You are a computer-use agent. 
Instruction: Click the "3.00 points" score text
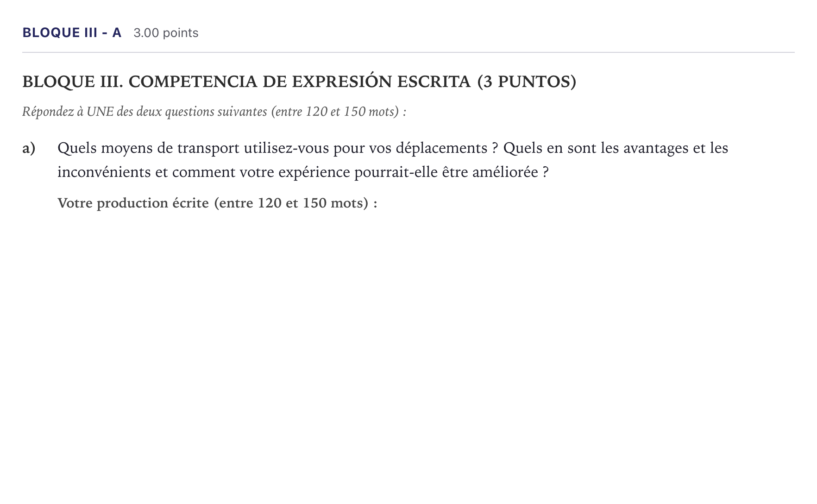point(166,33)
